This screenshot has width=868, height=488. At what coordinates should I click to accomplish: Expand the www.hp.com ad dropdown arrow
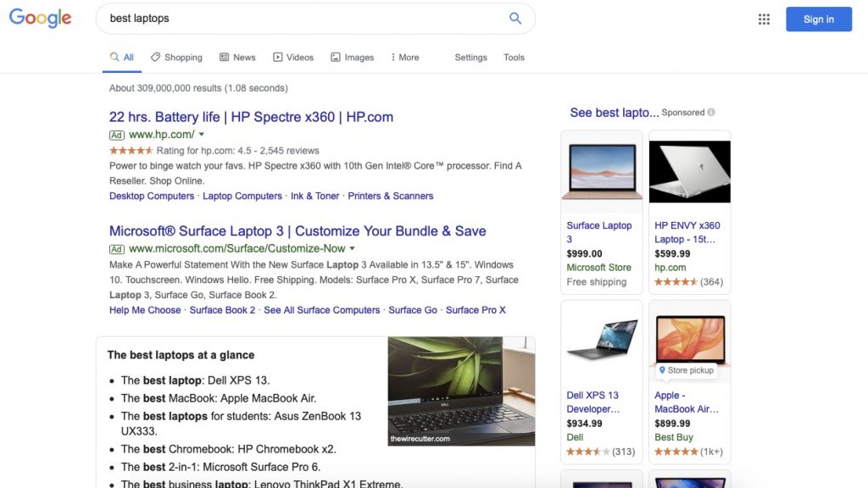pos(202,135)
